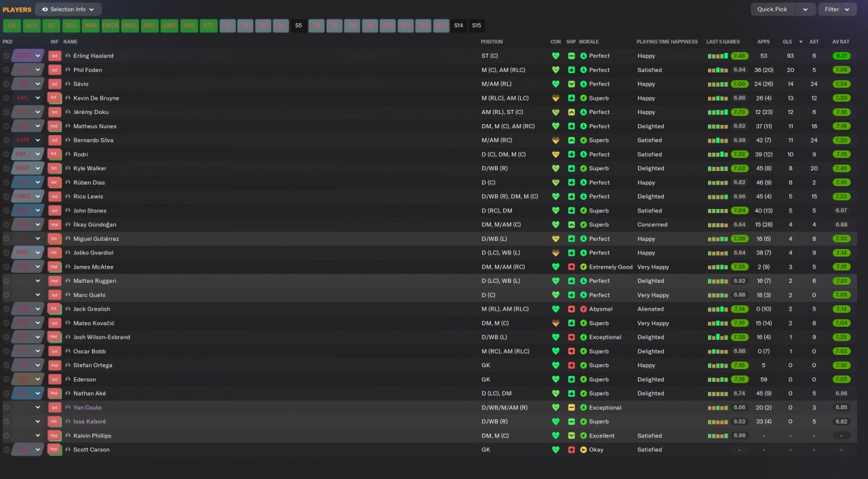
Task: Click the Int info badge for Erling Haaland
Action: point(55,56)
